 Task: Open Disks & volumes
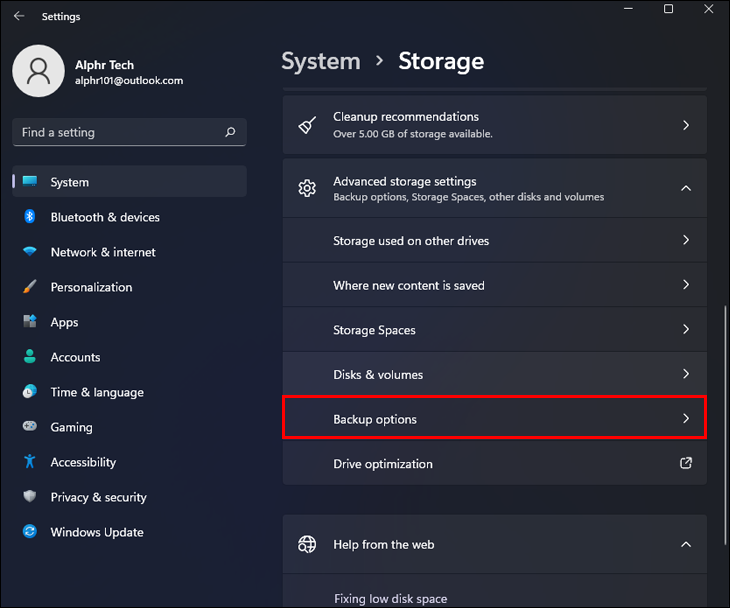(x=494, y=374)
